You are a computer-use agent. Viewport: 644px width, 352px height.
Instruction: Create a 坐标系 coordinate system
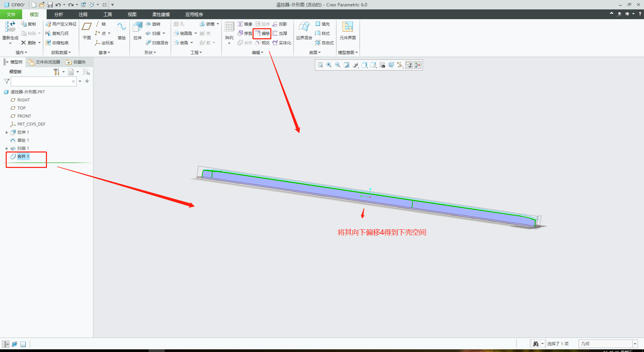tap(104, 43)
